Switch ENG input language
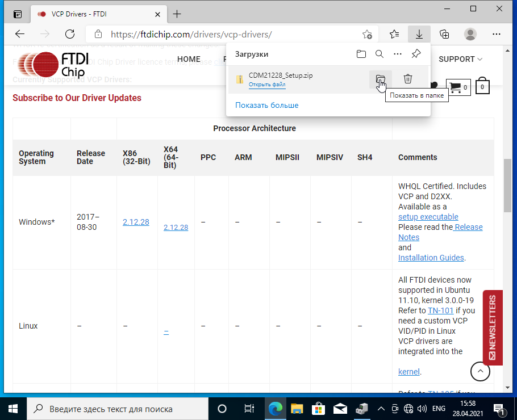This screenshot has width=517, height=420. tap(439, 409)
